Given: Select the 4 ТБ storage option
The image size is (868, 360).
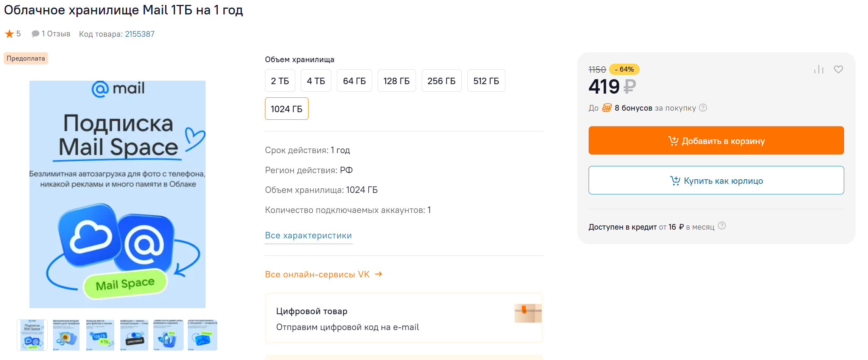Looking at the screenshot, I should 316,81.
